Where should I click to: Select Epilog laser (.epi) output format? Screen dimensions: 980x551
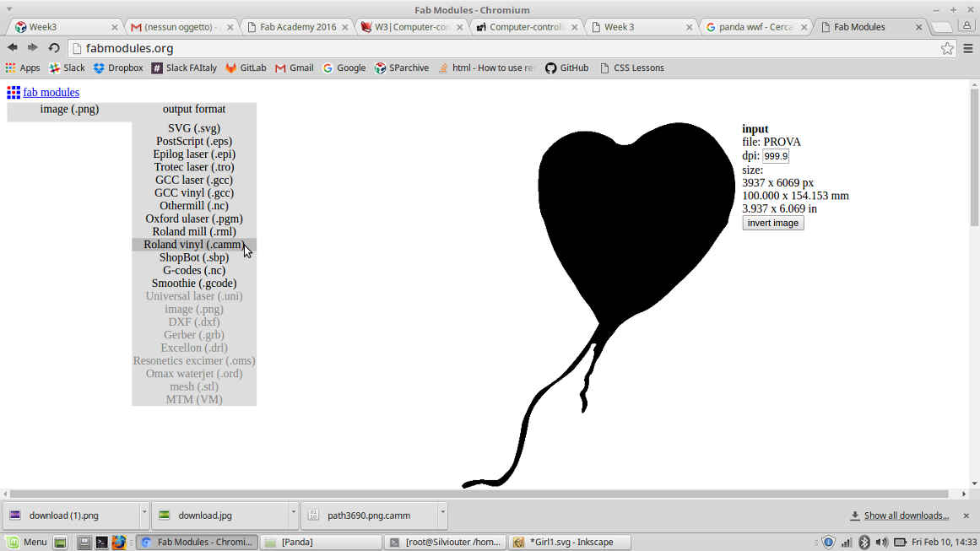pos(194,154)
